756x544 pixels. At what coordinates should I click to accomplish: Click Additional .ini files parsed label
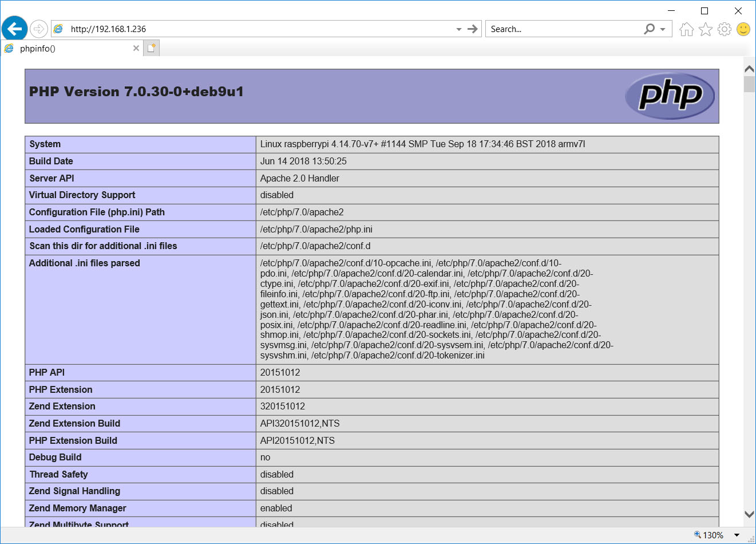click(x=84, y=263)
